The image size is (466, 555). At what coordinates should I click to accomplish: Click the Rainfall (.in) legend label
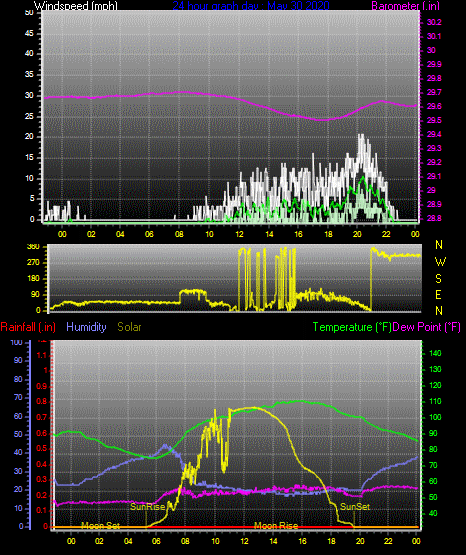coord(28,327)
